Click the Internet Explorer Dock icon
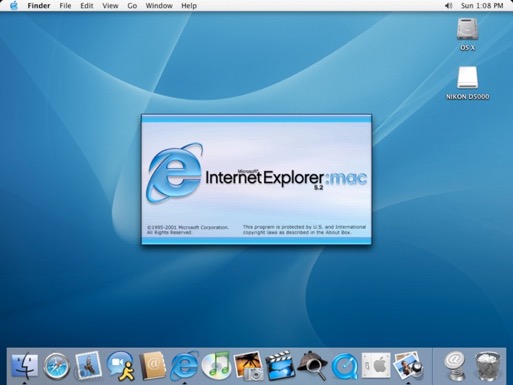This screenshot has width=513, height=385. coord(184,366)
